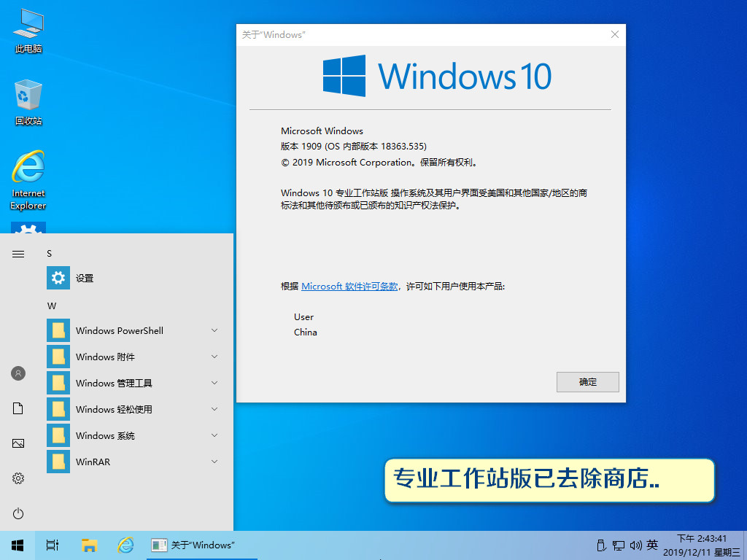Open the volume speaker tray icon
Viewport: 747px width, 560px height.
click(636, 545)
